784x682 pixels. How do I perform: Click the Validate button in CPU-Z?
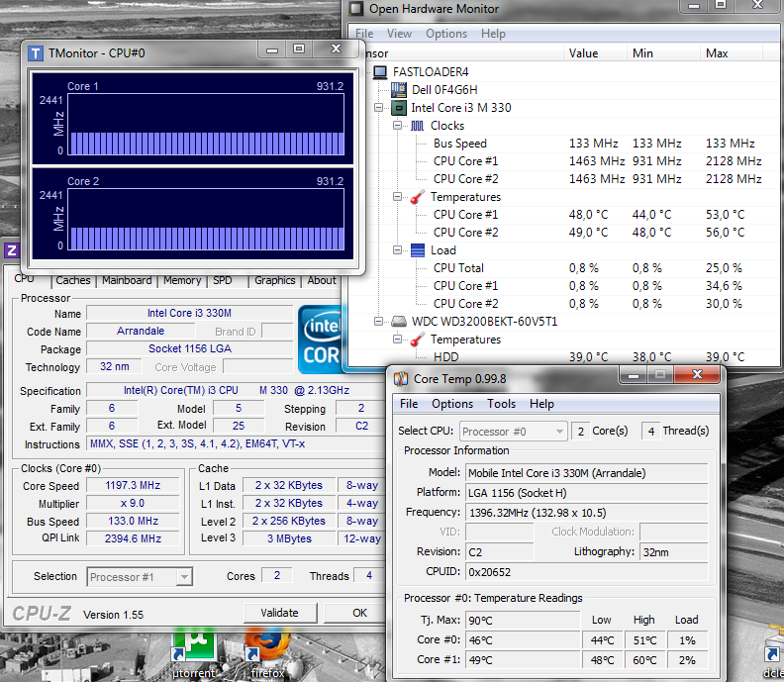(280, 613)
